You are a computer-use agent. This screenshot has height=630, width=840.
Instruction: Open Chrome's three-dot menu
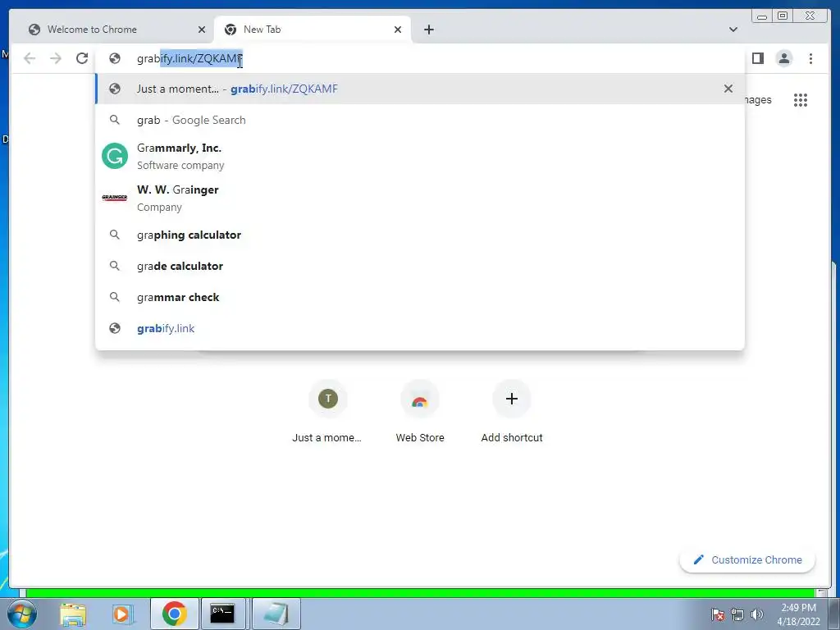coord(810,58)
